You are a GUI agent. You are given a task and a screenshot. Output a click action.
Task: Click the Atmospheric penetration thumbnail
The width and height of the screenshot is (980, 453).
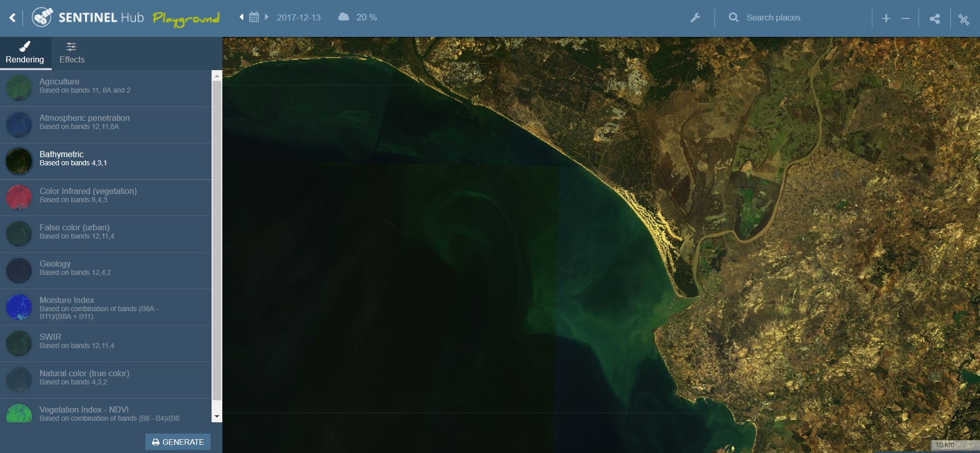pyautogui.click(x=19, y=124)
